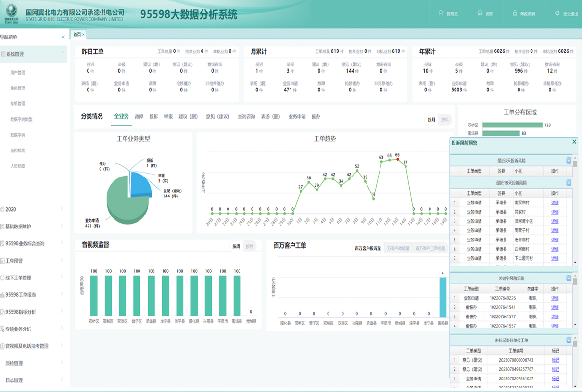Click 安全退出 power icon

click(566, 13)
